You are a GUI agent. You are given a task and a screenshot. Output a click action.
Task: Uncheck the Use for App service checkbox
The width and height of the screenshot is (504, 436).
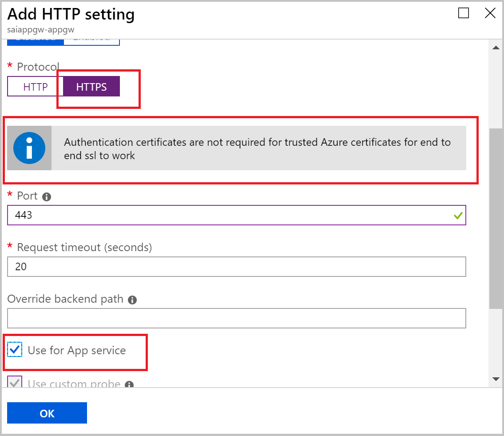click(15, 350)
